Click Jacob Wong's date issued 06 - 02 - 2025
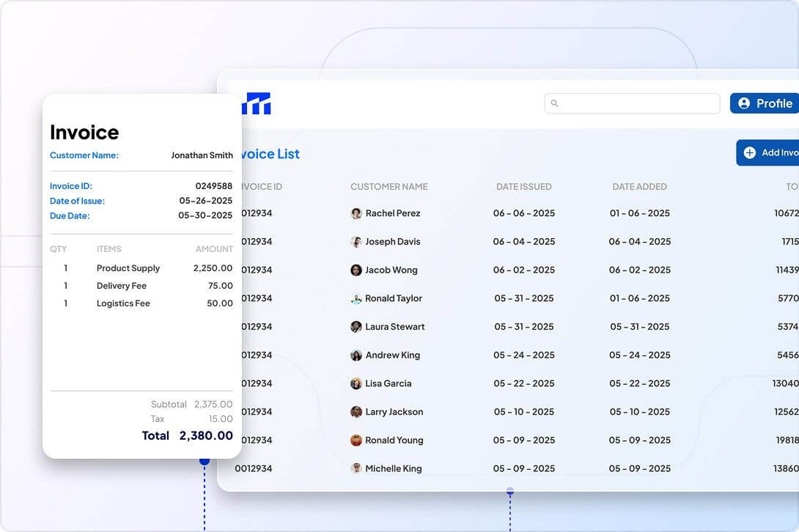This screenshot has height=532, width=799. pos(524,270)
